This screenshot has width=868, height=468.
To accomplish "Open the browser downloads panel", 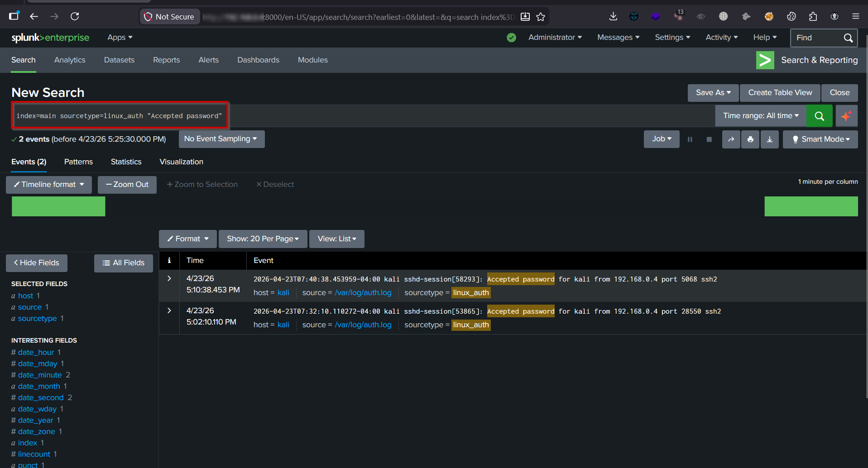I will 613,16.
